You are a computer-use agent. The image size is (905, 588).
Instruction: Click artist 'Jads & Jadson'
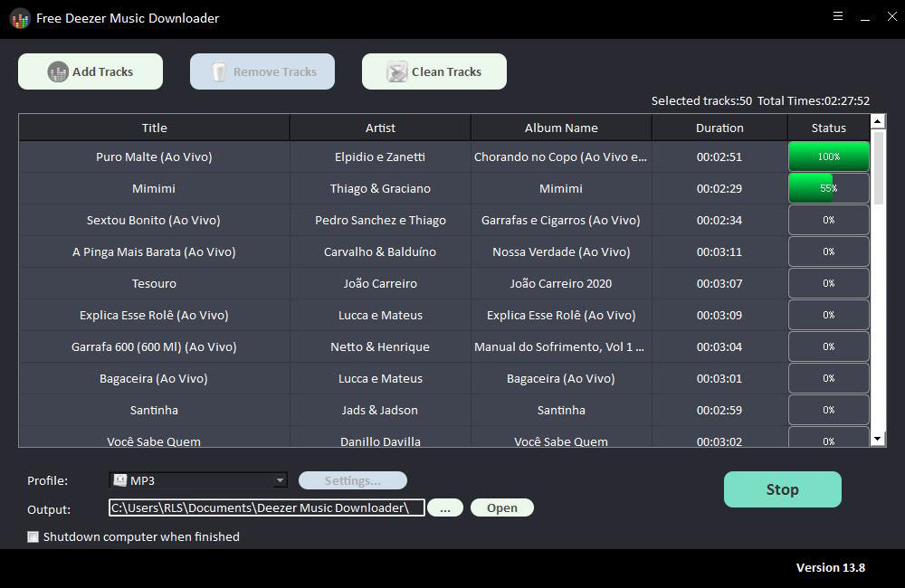pos(380,411)
